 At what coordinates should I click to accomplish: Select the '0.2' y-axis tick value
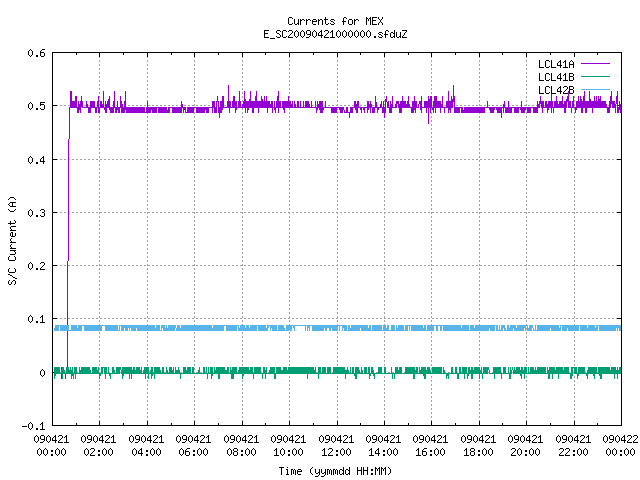click(36, 266)
